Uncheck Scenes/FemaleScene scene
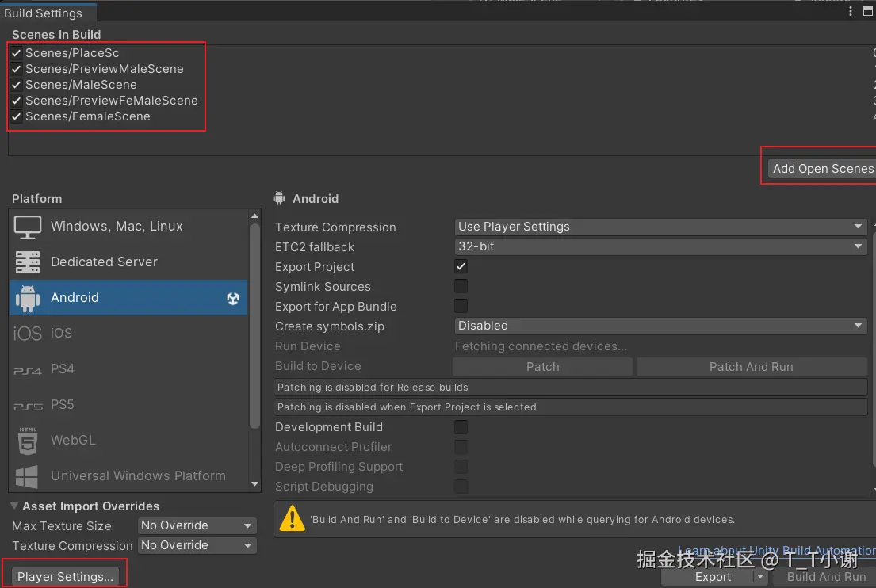 [16, 116]
